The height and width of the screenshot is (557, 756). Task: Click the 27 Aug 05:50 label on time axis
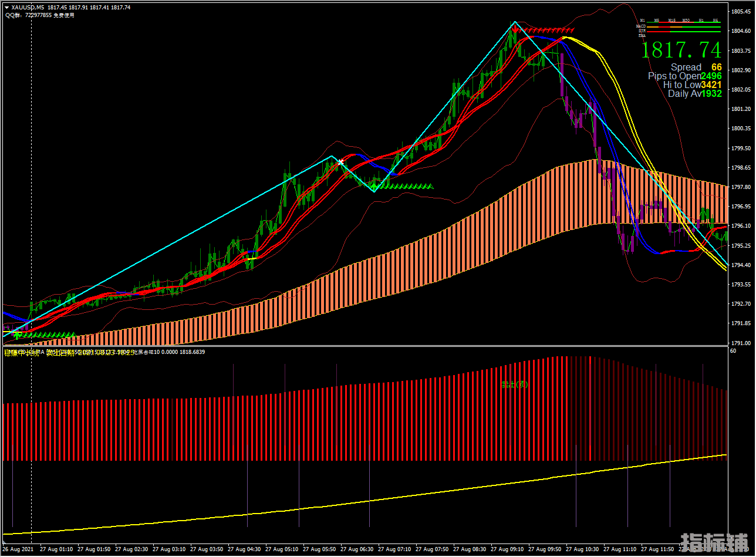click(322, 549)
